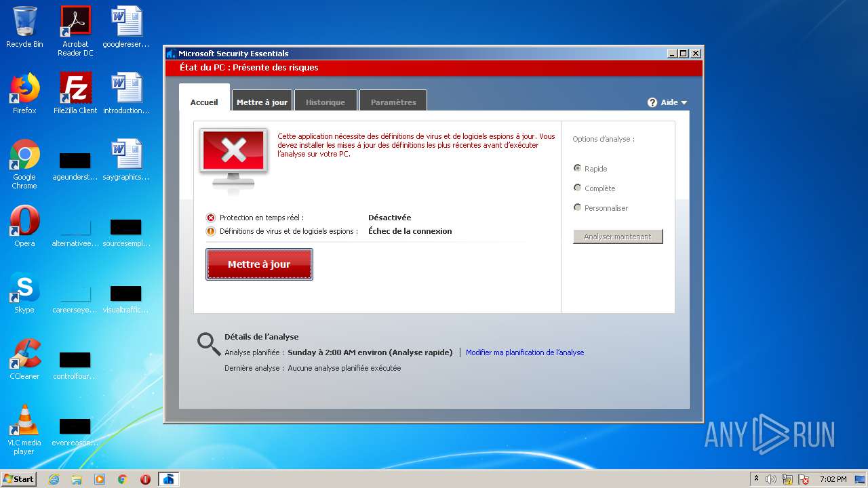Select the Personnaliser scan option
Screen dimensions: 868x488
coord(578,207)
